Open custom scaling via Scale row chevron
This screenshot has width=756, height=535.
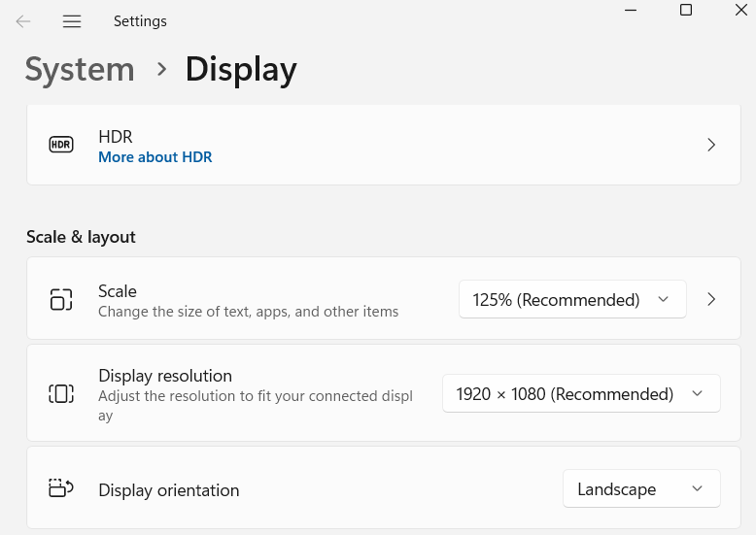[711, 299]
